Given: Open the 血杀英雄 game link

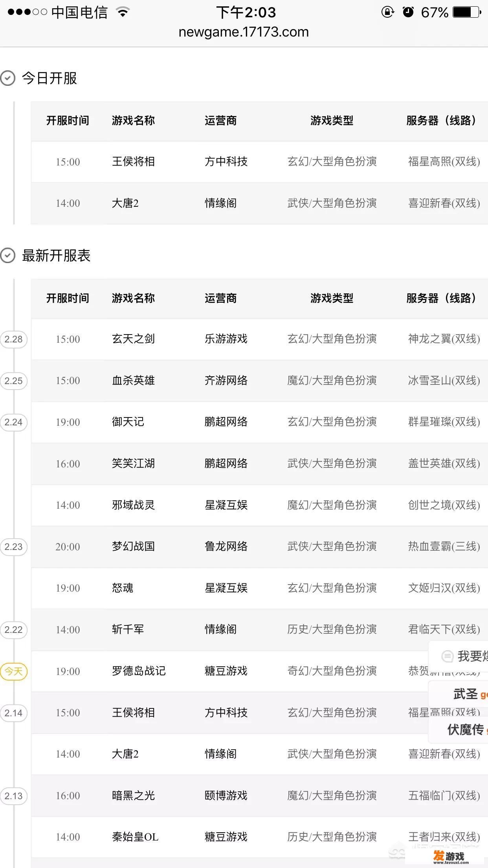Looking at the screenshot, I should (x=133, y=381).
